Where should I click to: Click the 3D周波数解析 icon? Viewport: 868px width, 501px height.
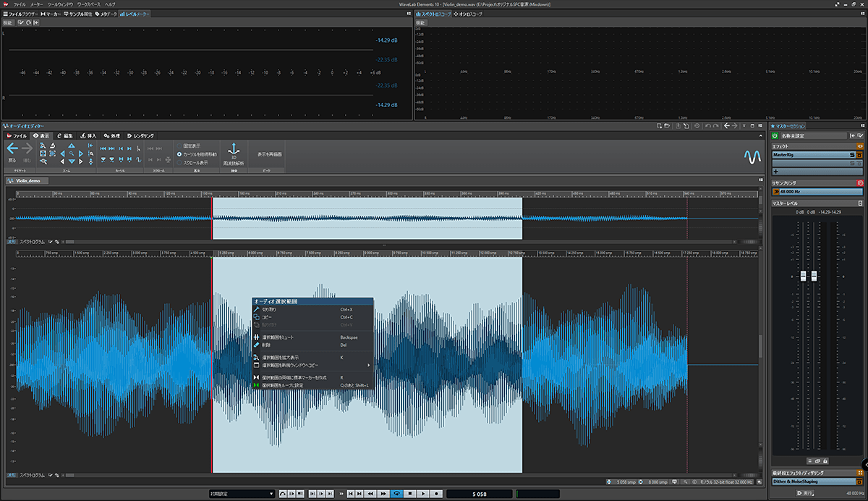point(233,148)
